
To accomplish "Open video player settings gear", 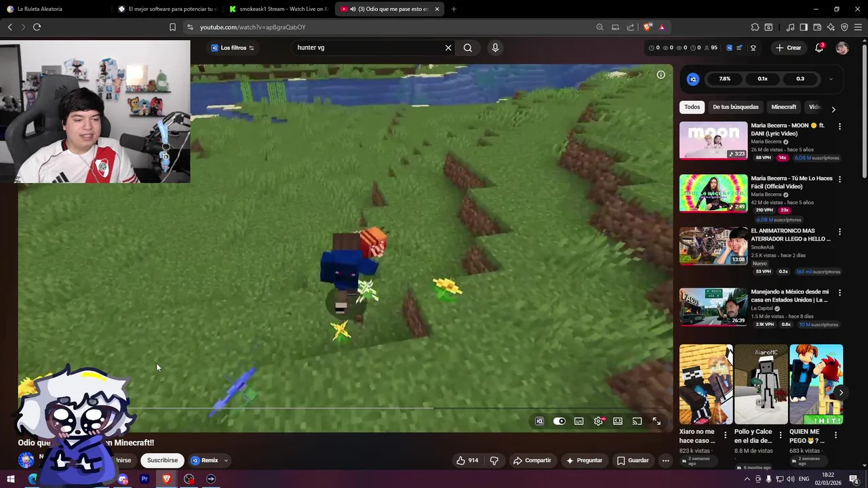I will [599, 421].
